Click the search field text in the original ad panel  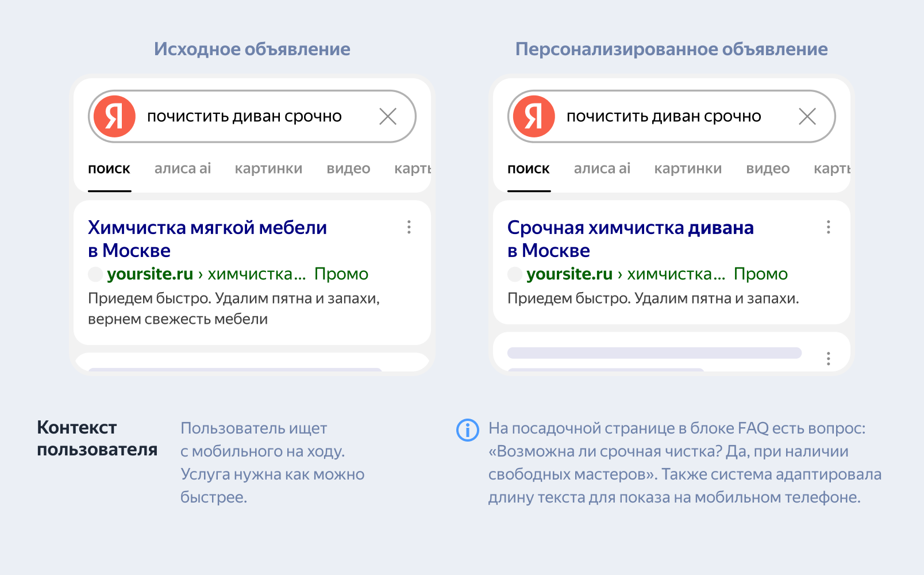[244, 117]
